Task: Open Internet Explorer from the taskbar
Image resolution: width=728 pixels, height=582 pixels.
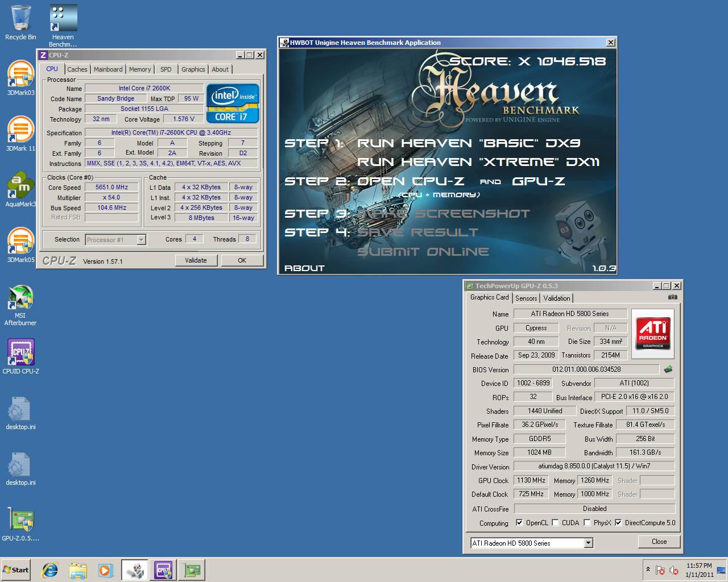Action: click(x=50, y=570)
